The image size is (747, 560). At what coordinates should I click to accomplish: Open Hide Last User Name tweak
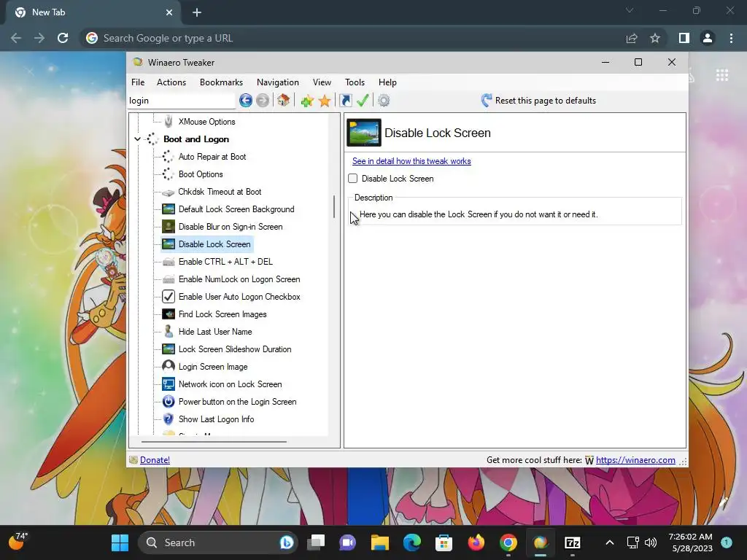[215, 332]
